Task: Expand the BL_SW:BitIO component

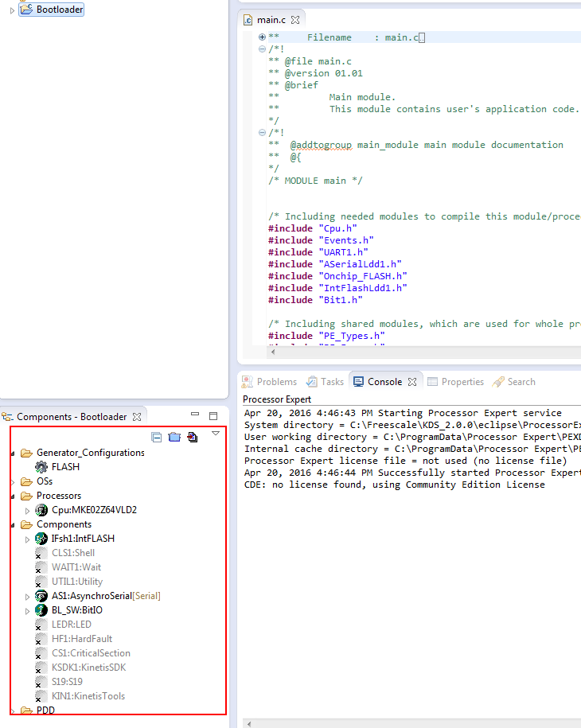Action: [x=27, y=611]
